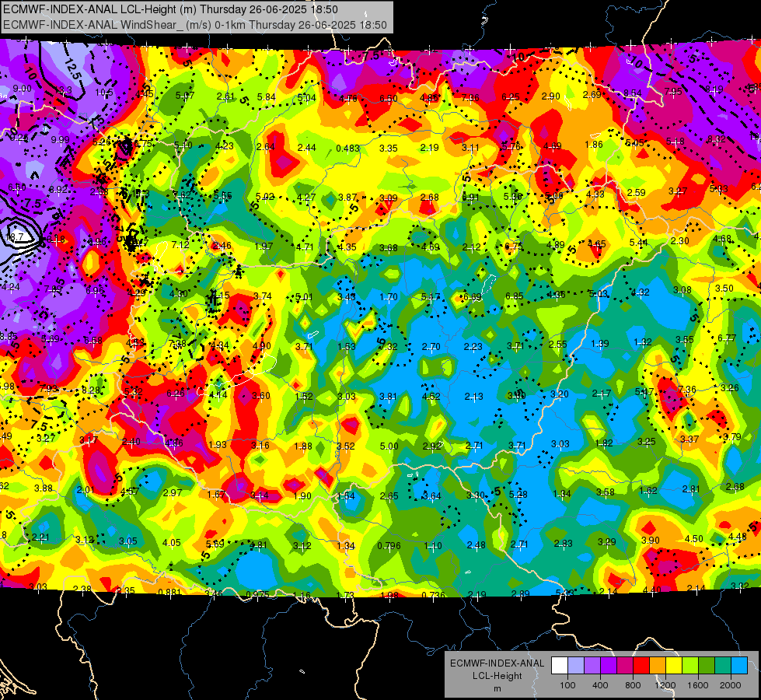
Task: Click the '2.44' wind shear value
Action: (307, 147)
